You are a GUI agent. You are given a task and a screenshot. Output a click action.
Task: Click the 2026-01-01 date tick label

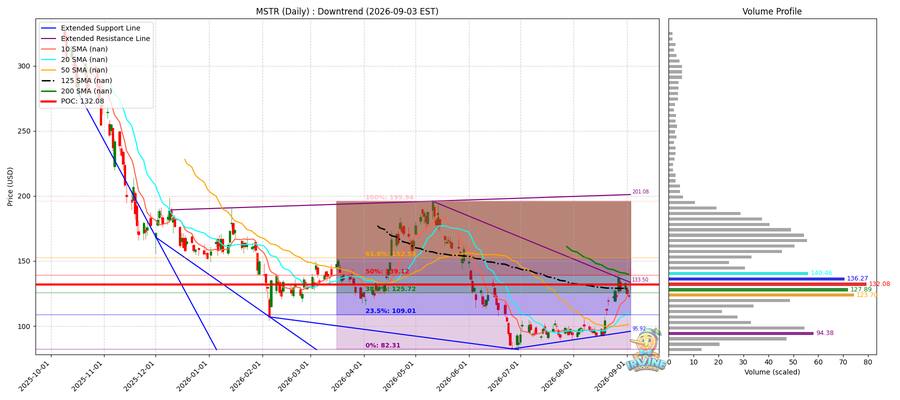point(194,376)
